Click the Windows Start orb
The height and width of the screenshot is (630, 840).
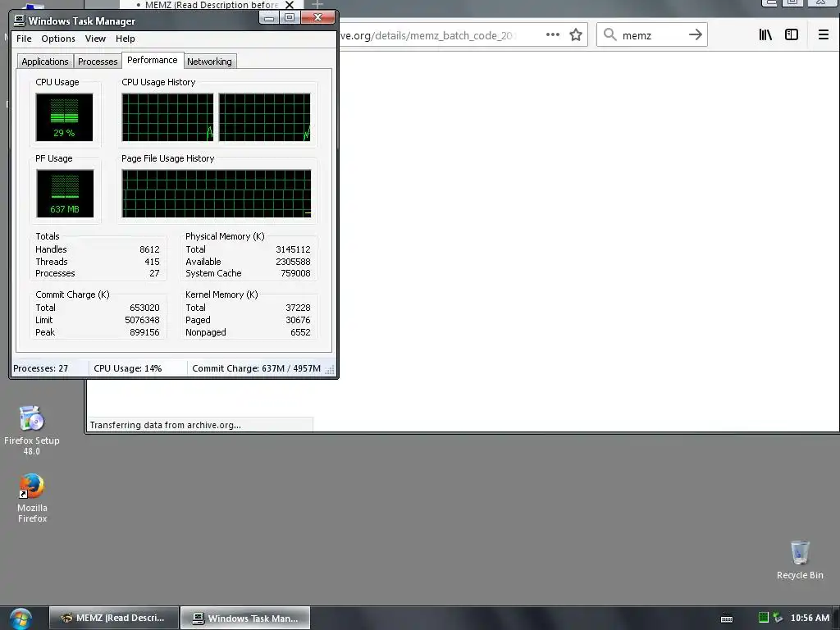21,619
